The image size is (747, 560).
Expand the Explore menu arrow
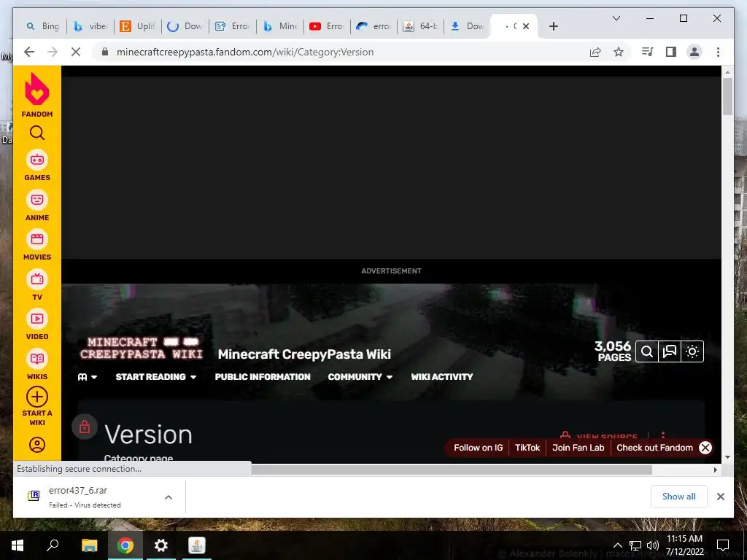pos(94,377)
